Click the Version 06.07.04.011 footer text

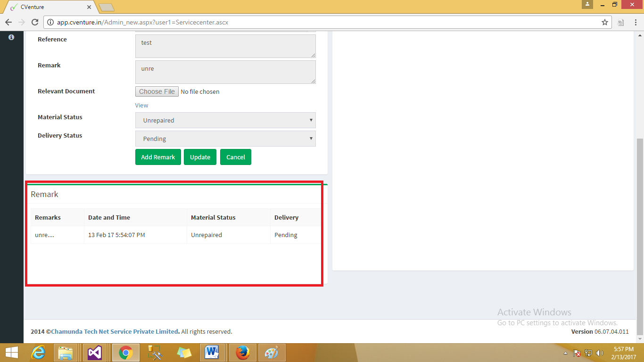click(x=600, y=331)
